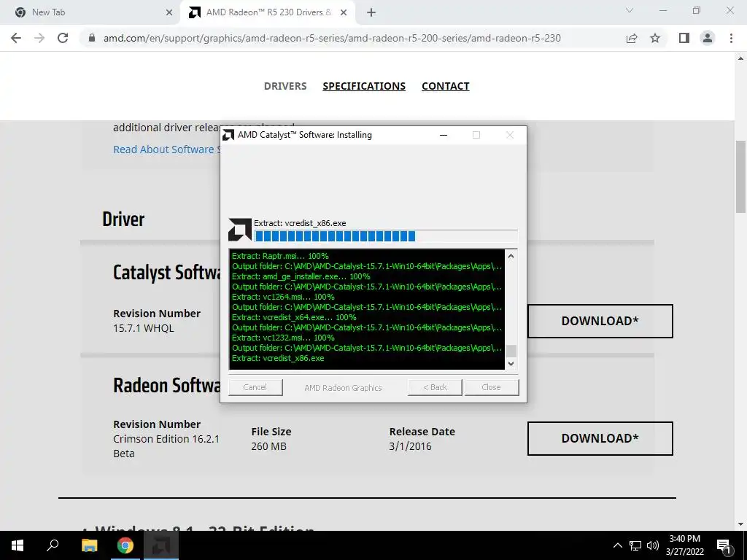Open the Windows Start menu
Viewport: 747px width, 560px height.
point(18,545)
